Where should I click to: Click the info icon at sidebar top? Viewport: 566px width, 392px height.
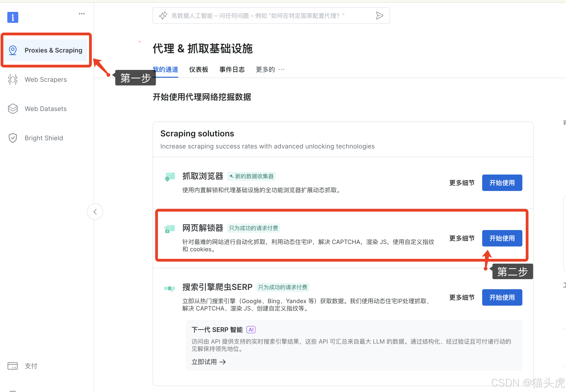tap(13, 17)
